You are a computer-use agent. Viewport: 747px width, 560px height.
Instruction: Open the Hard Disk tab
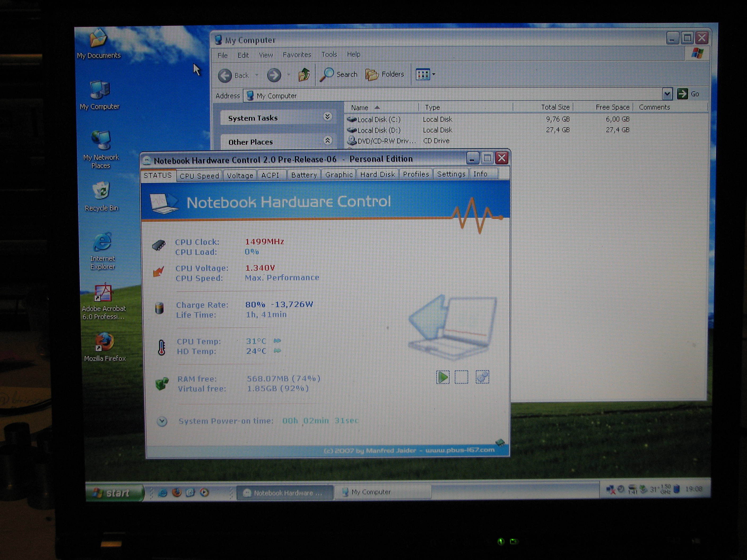(x=377, y=174)
